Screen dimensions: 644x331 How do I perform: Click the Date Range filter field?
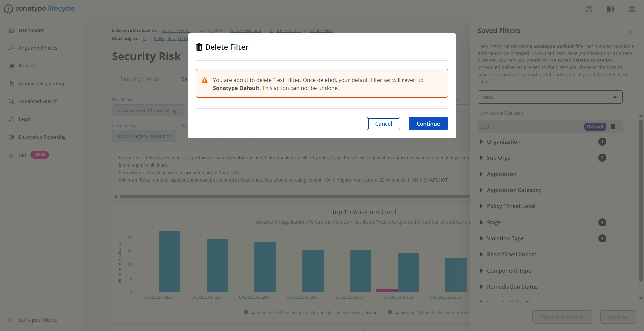coord(149,111)
